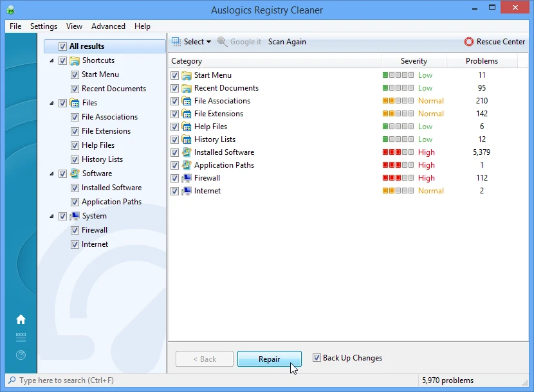Uncheck Start Menu in results list

(174, 75)
